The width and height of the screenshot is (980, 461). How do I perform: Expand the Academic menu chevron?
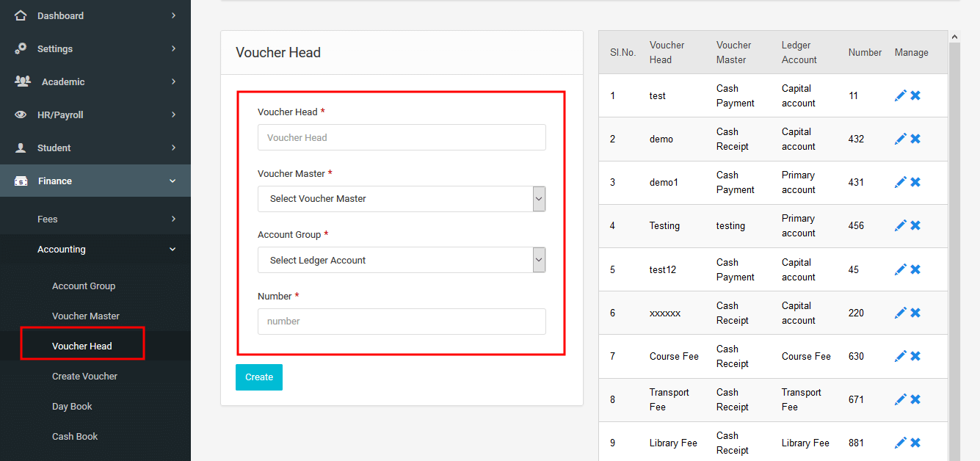(x=173, y=81)
